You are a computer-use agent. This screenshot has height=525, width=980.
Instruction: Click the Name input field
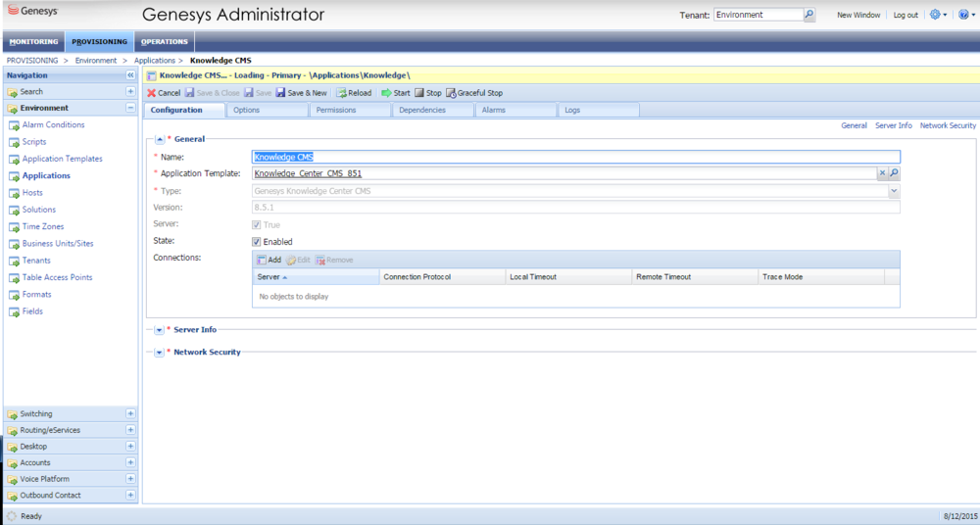pyautogui.click(x=576, y=157)
